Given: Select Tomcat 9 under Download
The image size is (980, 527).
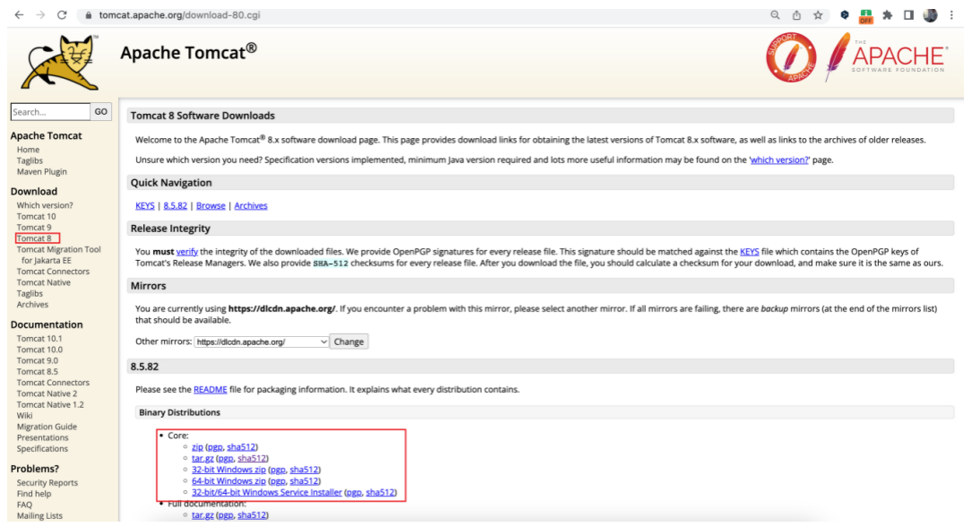Looking at the screenshot, I should (34, 228).
